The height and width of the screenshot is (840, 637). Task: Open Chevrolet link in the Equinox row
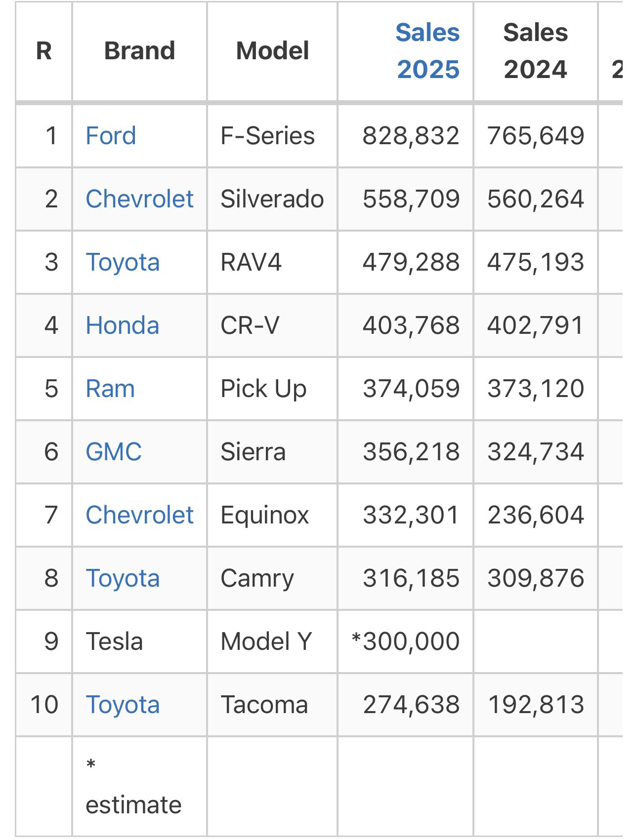click(x=139, y=515)
